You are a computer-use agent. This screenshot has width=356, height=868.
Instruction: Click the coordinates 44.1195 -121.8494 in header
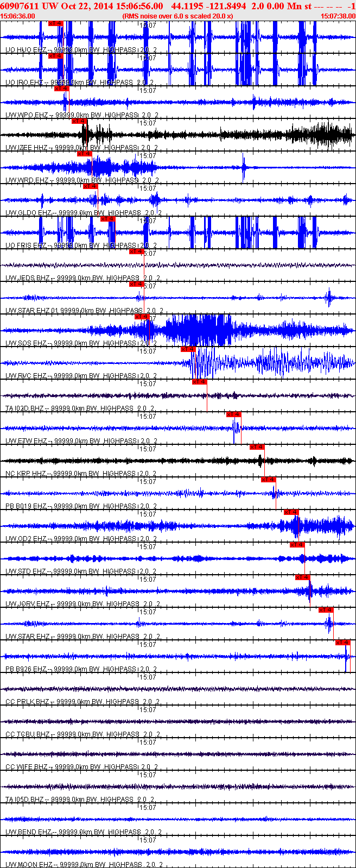(208, 6)
